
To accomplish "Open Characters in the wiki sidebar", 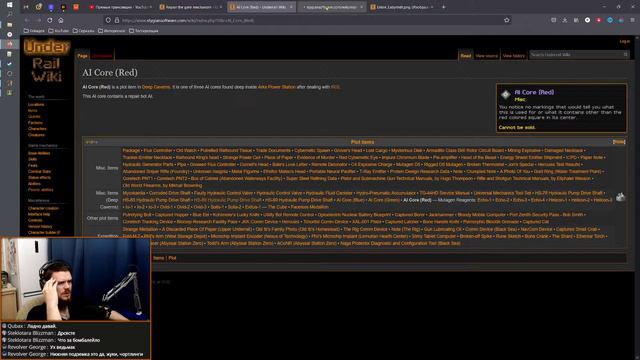I will [37, 129].
